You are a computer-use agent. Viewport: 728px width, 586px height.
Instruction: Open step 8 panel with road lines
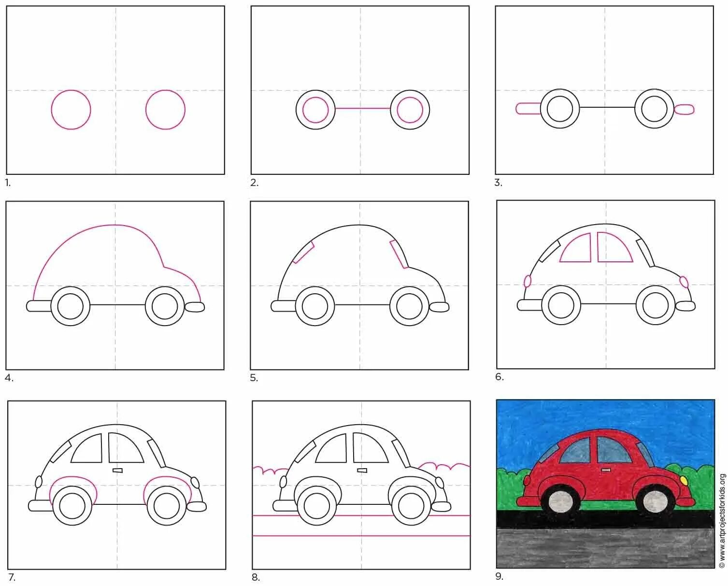pyautogui.click(x=361, y=485)
